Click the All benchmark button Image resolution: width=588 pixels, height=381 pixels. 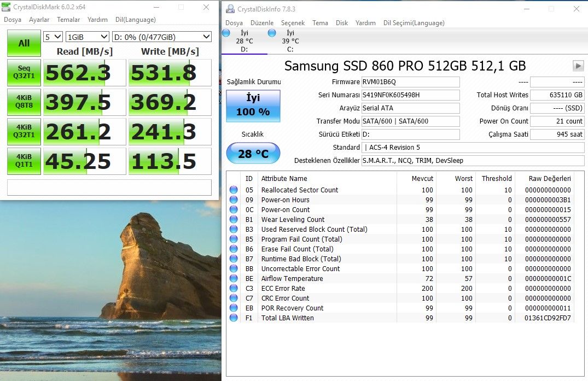[24, 43]
